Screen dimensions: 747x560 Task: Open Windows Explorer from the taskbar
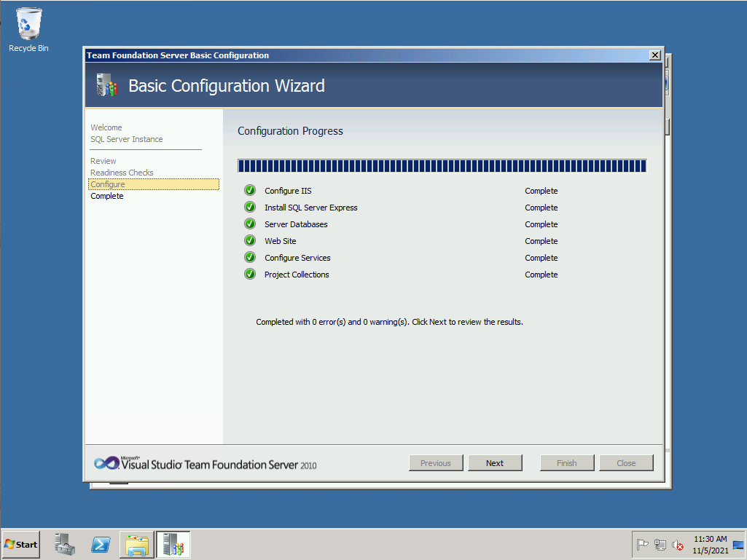(136, 544)
